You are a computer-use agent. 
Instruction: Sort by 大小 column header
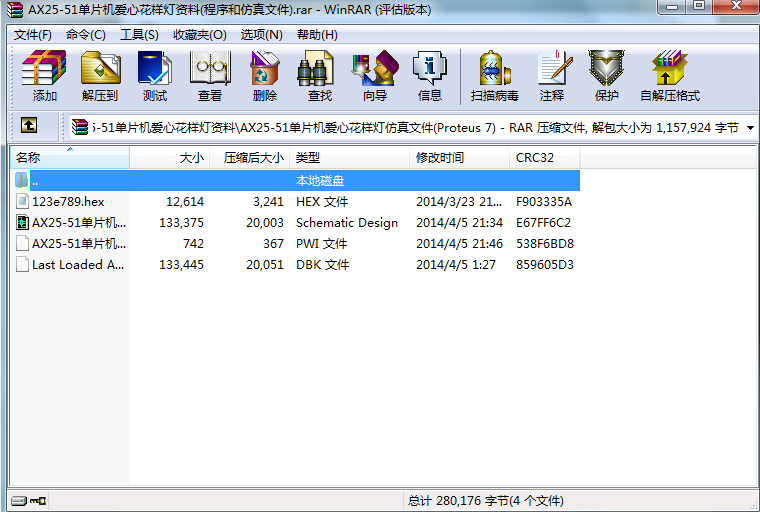(170, 158)
